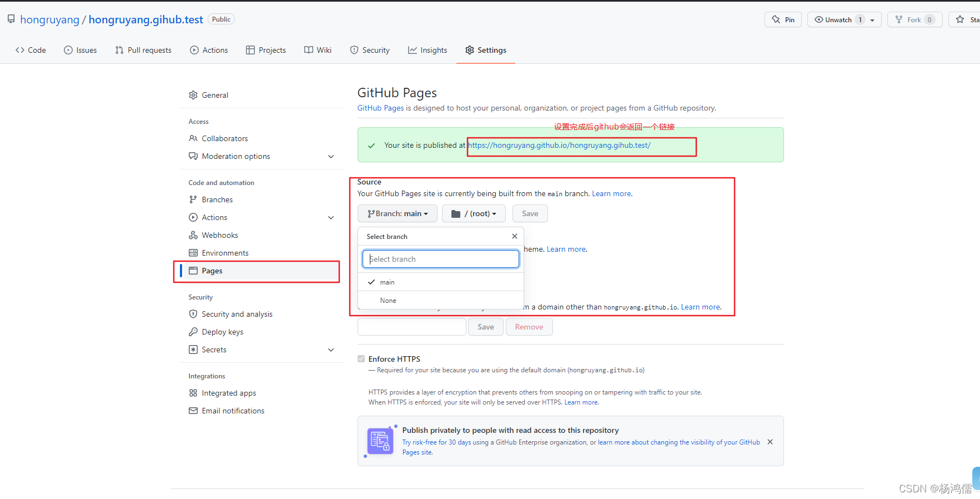The width and height of the screenshot is (980, 499).
Task: Click the Remove custom domain button
Action: 529,327
